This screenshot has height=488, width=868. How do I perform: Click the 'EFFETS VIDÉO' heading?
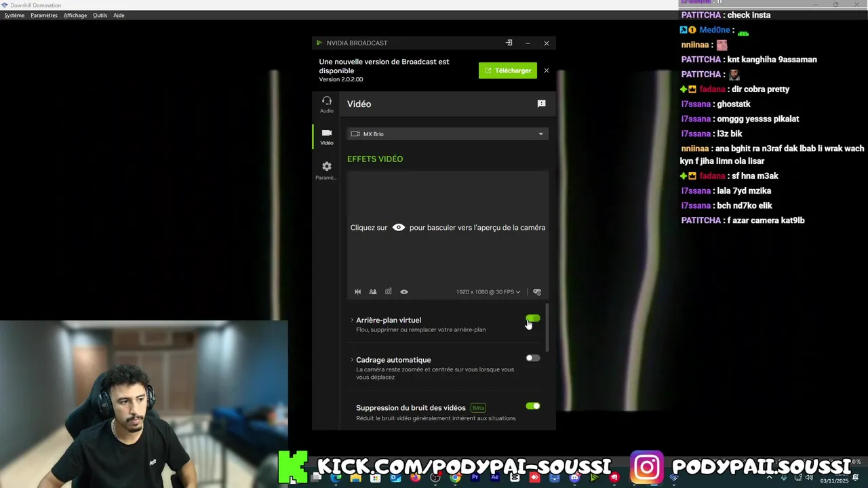375,159
